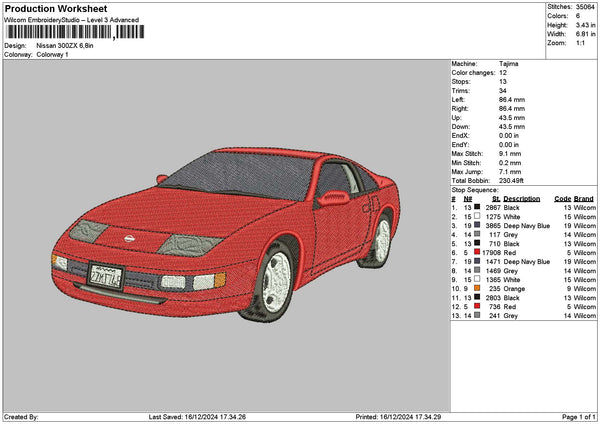This screenshot has height=424, width=600.
Task: Select the grey swatch in stop row 4
Action: (477, 234)
